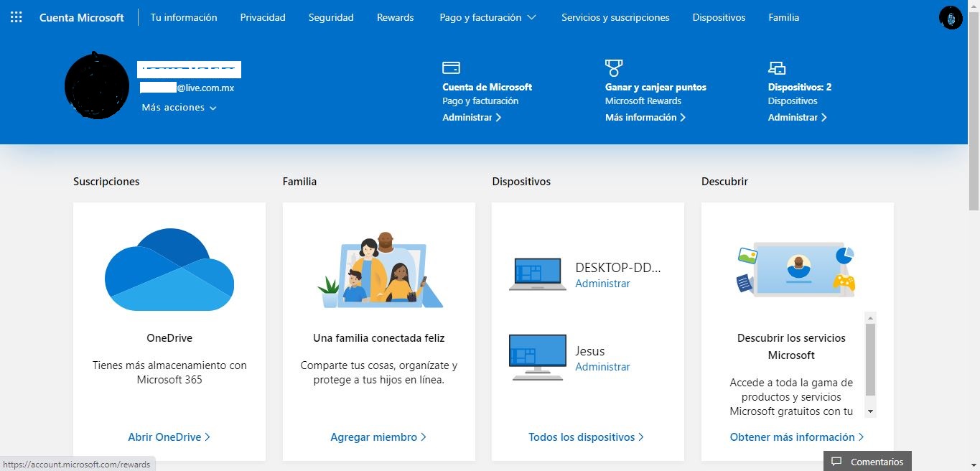Screen dimensions: 980x471
Task: Expand the Más acciones dropdown
Action: (x=179, y=108)
